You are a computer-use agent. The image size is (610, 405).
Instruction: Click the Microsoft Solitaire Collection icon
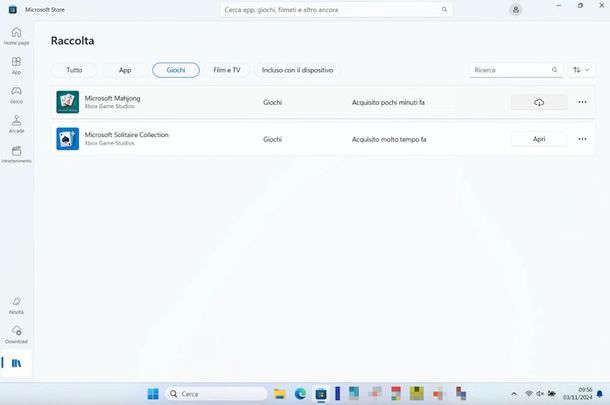point(68,139)
